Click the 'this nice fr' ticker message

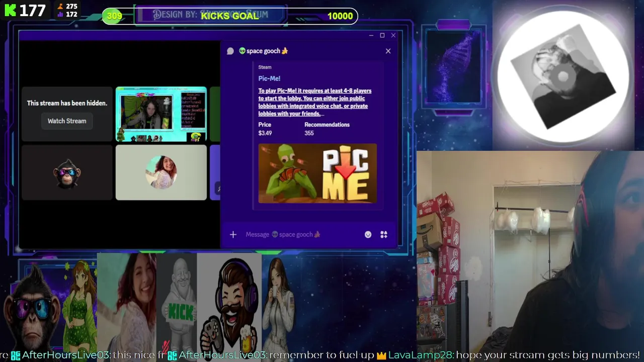(139, 355)
